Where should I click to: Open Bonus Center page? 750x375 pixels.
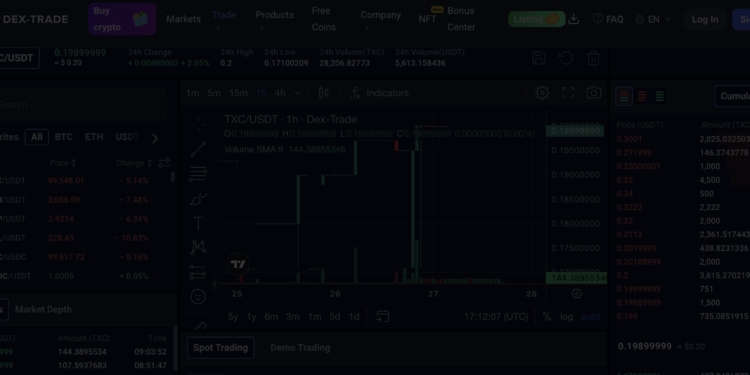tap(461, 19)
